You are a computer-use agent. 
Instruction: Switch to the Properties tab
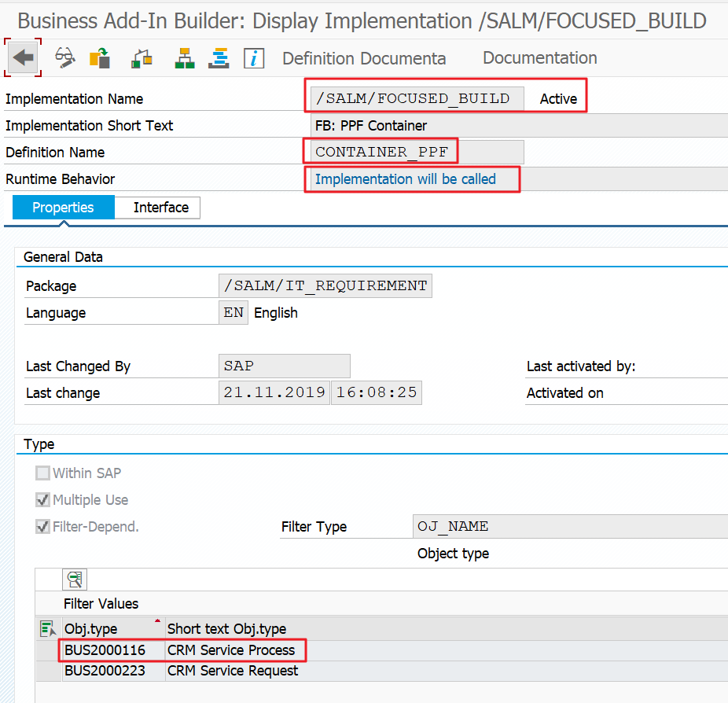(x=63, y=208)
